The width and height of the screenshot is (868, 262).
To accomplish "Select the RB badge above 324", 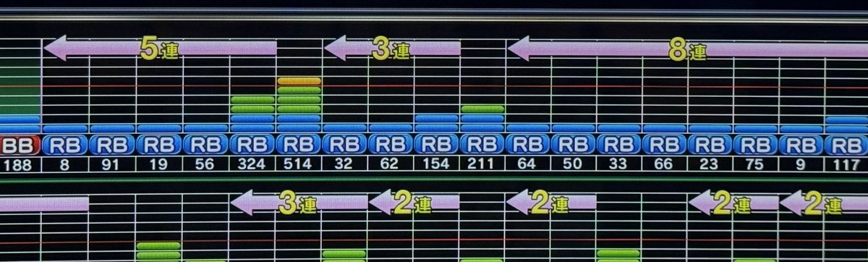I will click(252, 145).
